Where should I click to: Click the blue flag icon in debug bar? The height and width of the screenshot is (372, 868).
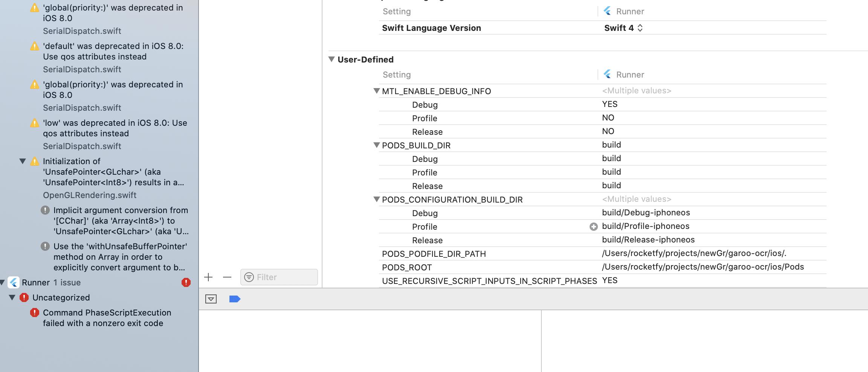234,299
